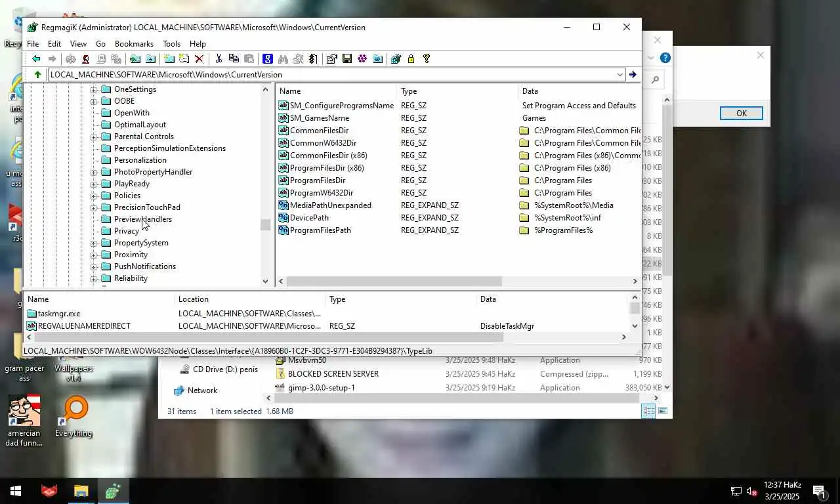Expand the PhotoPropertyHandler tree node
Screen dimensions: 840x504
point(93,172)
